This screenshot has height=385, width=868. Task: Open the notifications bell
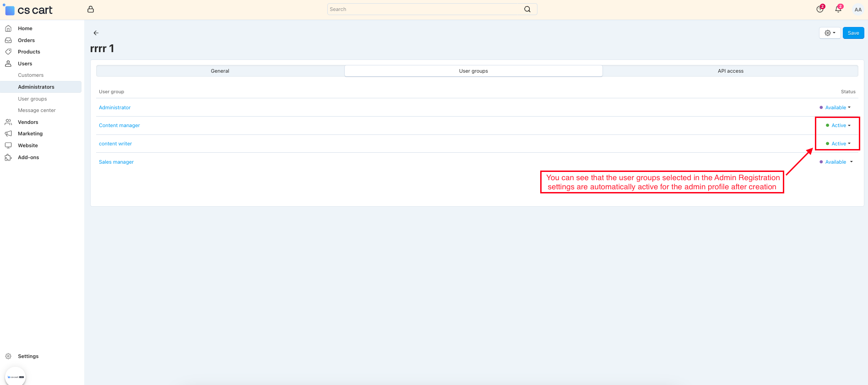tap(838, 9)
